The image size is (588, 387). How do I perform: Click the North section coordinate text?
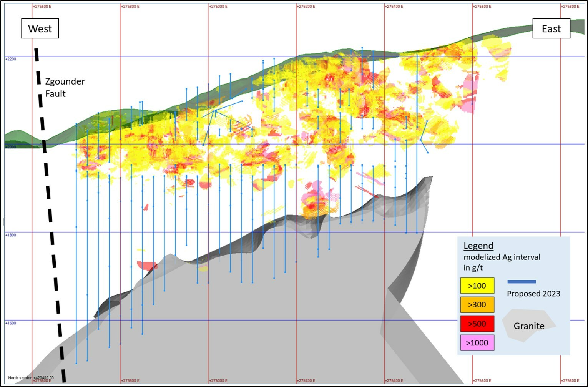click(31, 378)
